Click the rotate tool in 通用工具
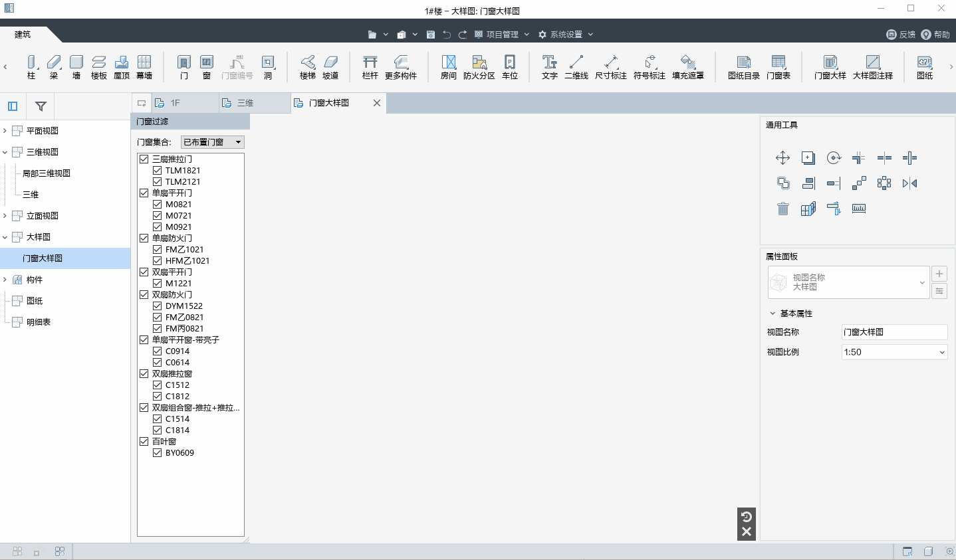 click(x=834, y=157)
